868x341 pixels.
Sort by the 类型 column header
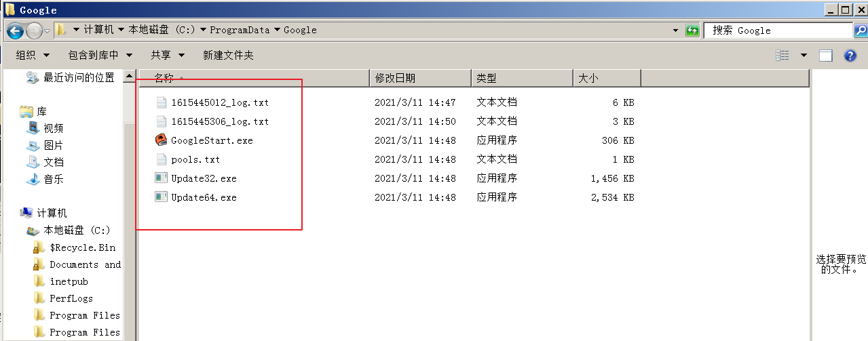click(x=522, y=79)
